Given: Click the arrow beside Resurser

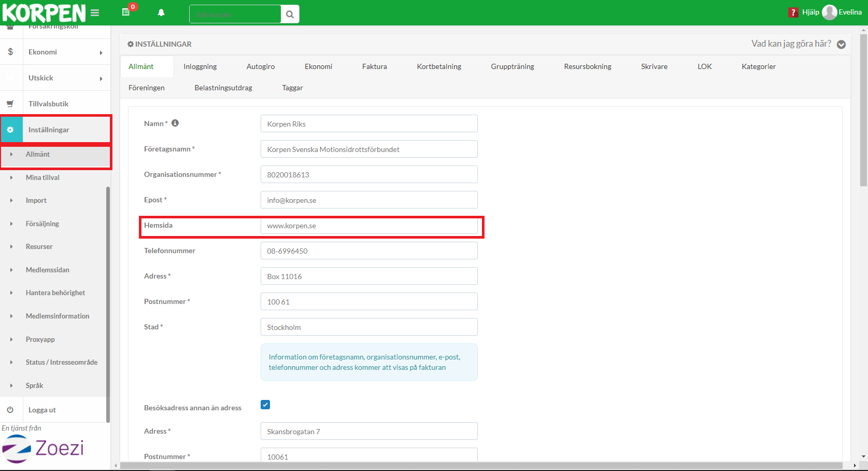Looking at the screenshot, I should (11, 246).
